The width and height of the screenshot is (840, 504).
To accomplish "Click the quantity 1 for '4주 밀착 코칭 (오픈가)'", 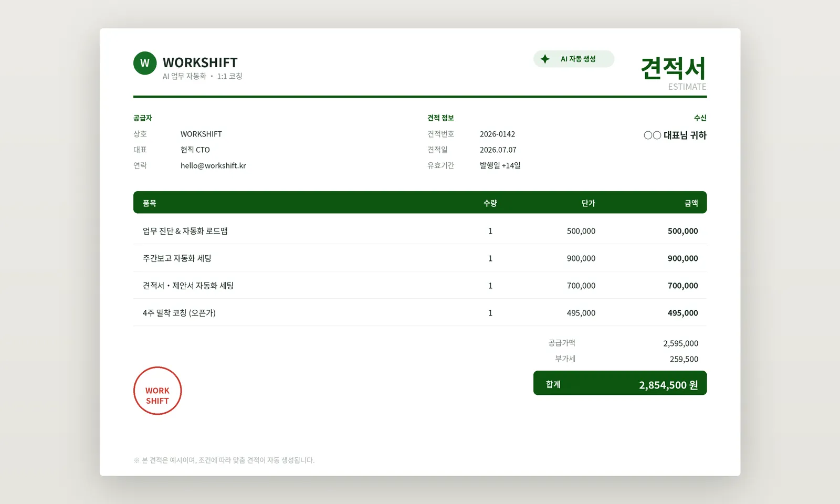I will tap(490, 313).
